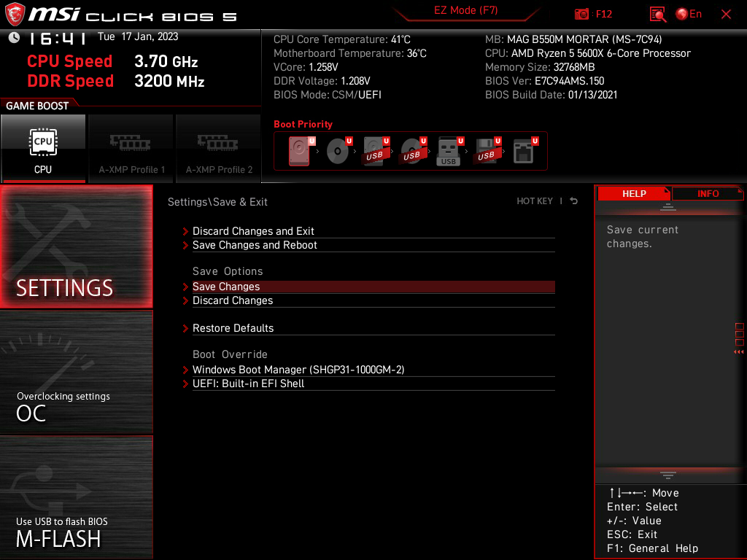
Task: Click the arrow beside Save Changes and Reboot
Action: pos(185,245)
